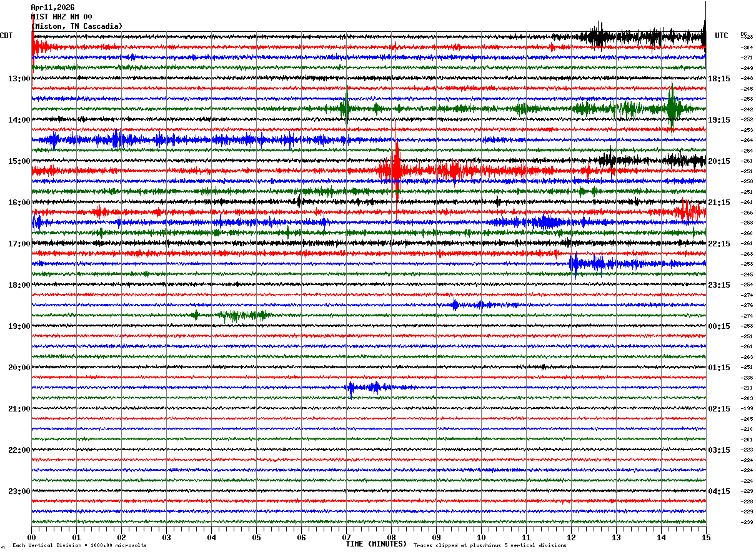Select the 20:00 CDT row label
This screenshot has height=554, width=756.
point(19,368)
